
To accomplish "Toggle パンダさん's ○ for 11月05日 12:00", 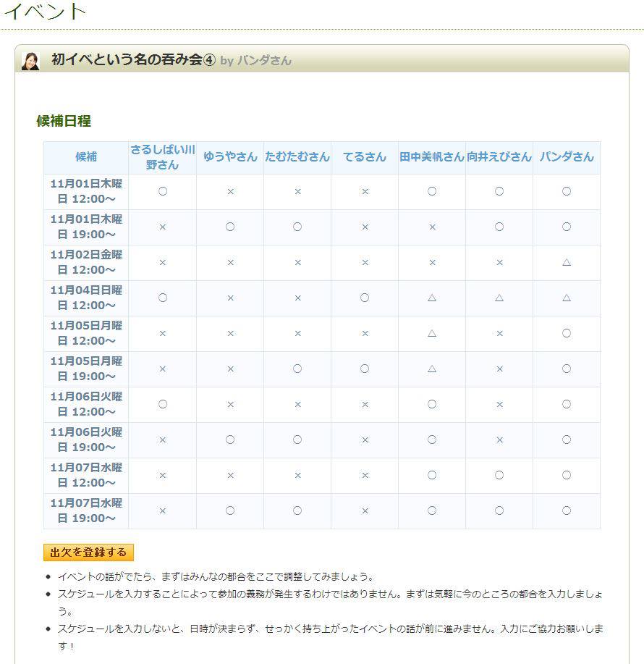I will (566, 334).
